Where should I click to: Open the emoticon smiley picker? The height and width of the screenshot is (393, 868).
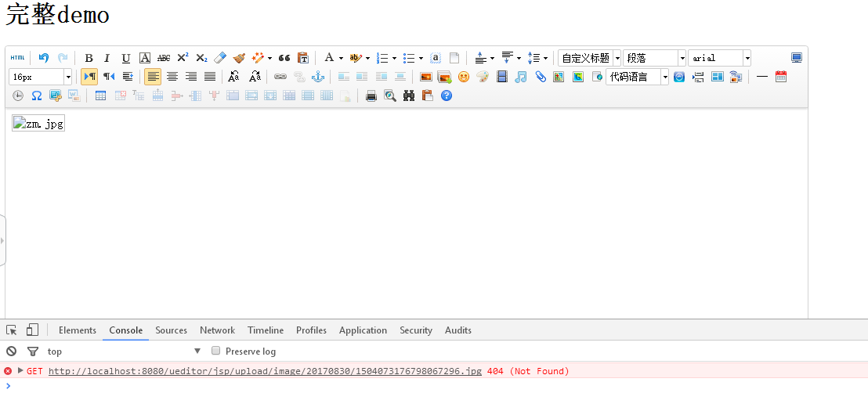(463, 77)
